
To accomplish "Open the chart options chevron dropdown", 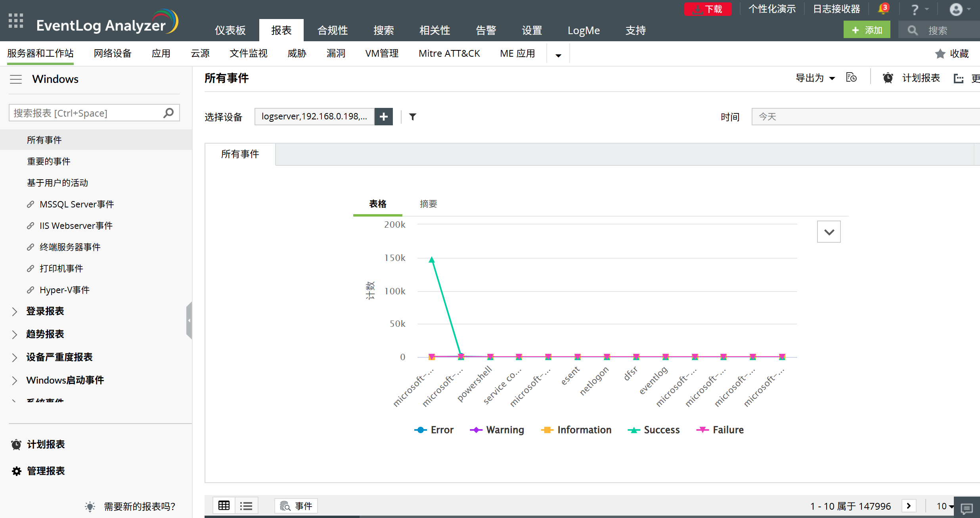I will point(829,232).
